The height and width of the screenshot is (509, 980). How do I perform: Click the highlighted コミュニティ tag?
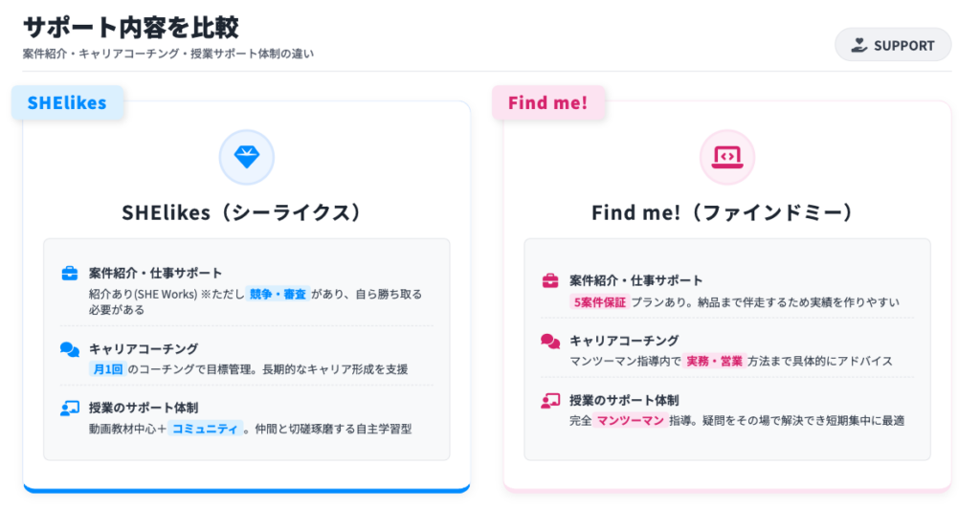point(205,429)
